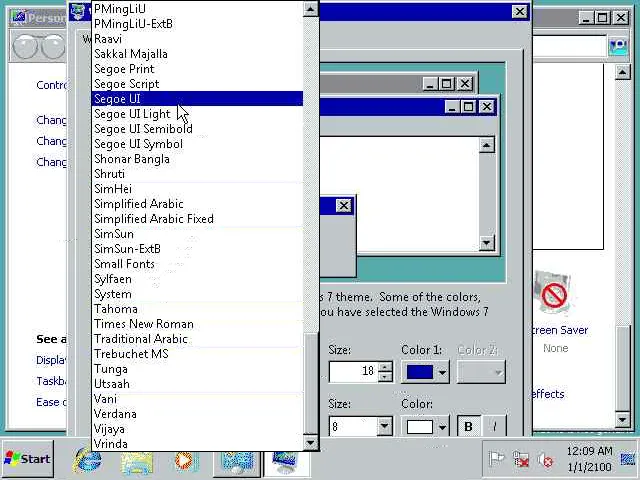Click muted volume tray icon
640x480 pixels.
click(545, 460)
